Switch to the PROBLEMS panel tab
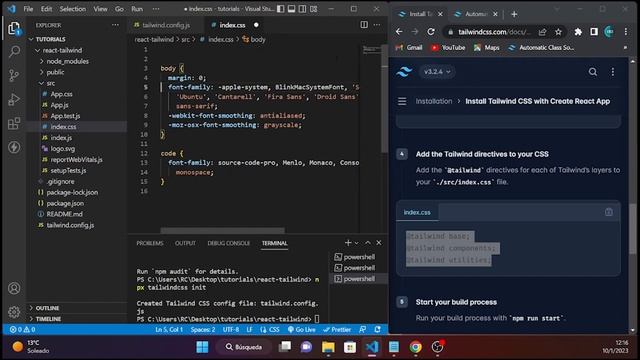The width and height of the screenshot is (640, 360). pos(150,243)
